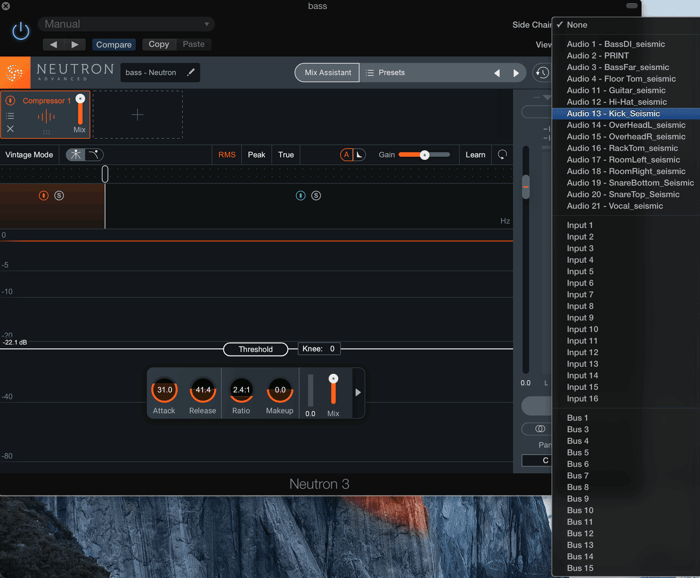
Task: Click the Makeup gain knob
Action: coord(280,390)
